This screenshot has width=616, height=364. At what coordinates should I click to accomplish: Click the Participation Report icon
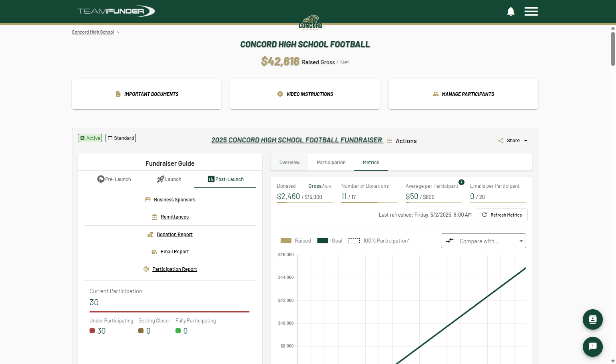tap(146, 269)
